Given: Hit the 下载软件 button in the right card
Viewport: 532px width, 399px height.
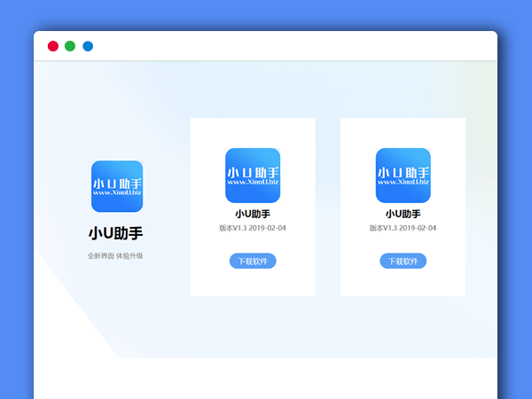Looking at the screenshot, I should pyautogui.click(x=403, y=261).
